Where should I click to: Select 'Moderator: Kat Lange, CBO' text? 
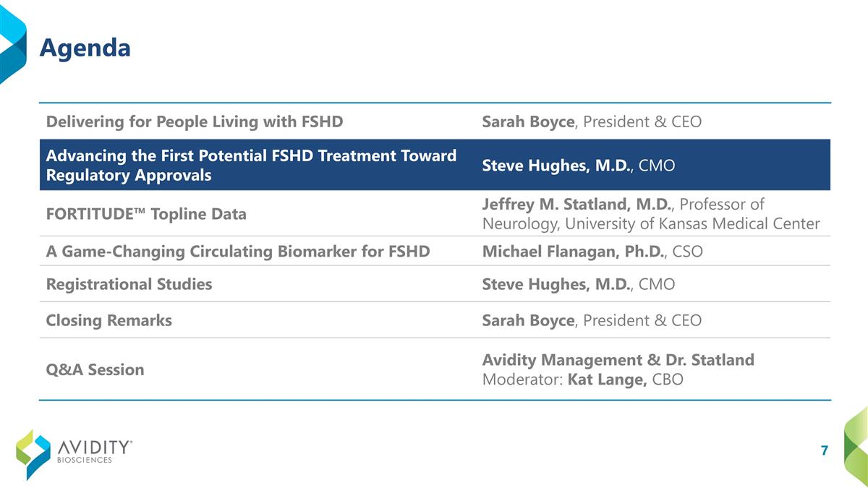[582, 380]
